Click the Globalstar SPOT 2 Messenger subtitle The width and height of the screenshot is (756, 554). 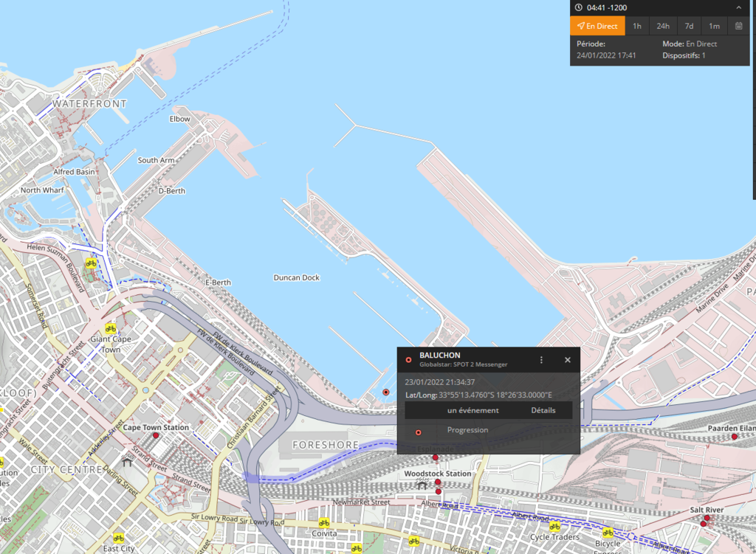464,364
